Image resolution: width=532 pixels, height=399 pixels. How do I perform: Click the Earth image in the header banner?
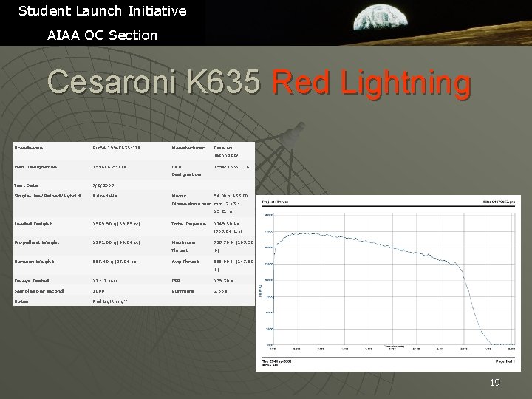click(380, 18)
